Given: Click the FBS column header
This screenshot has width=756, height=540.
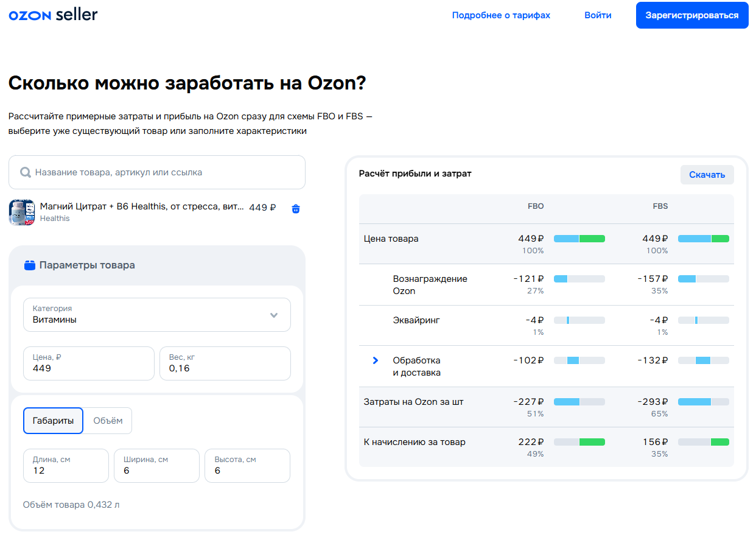Looking at the screenshot, I should point(660,206).
